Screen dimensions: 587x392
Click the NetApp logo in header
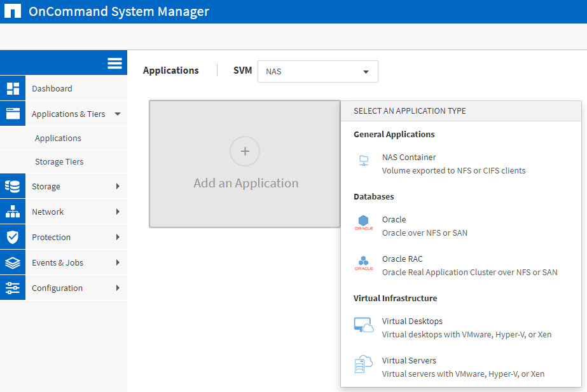11,11
